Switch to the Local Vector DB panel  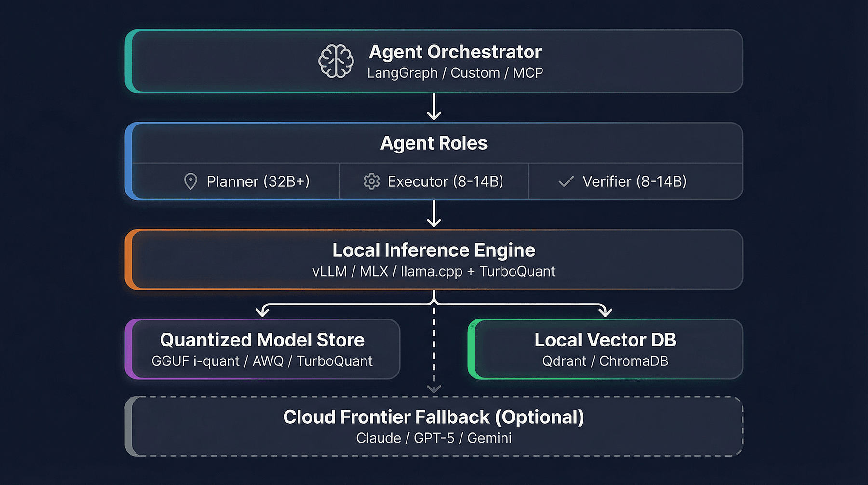pos(605,348)
